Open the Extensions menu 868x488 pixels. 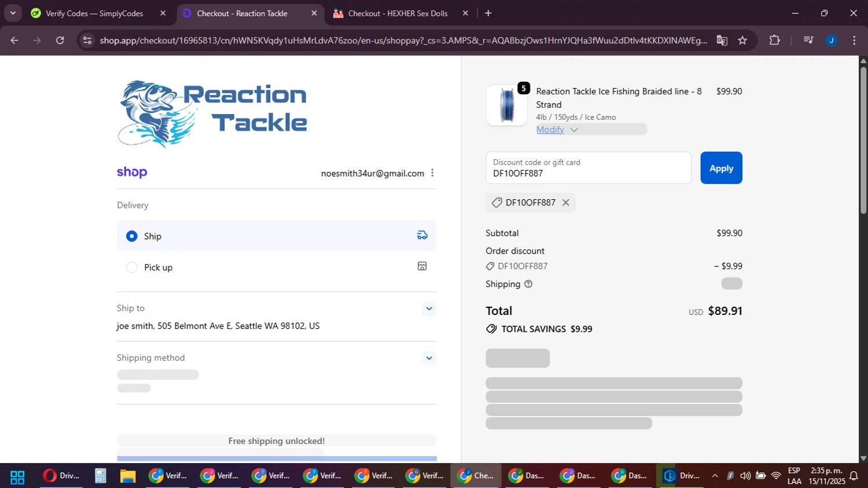click(774, 40)
